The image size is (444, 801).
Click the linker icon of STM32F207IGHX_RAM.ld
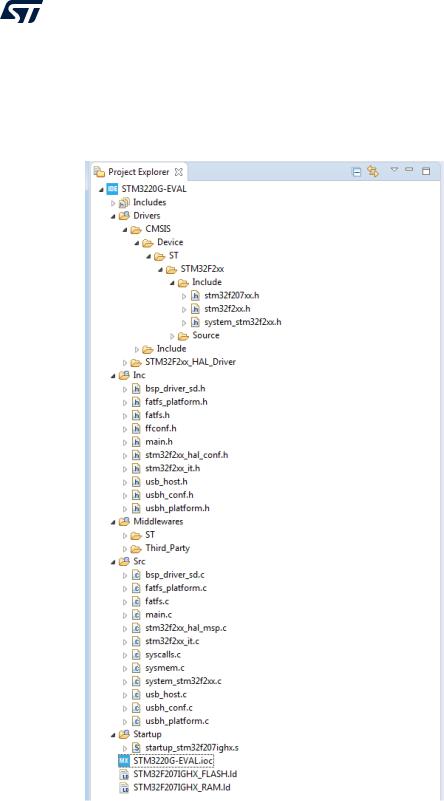pos(124,788)
